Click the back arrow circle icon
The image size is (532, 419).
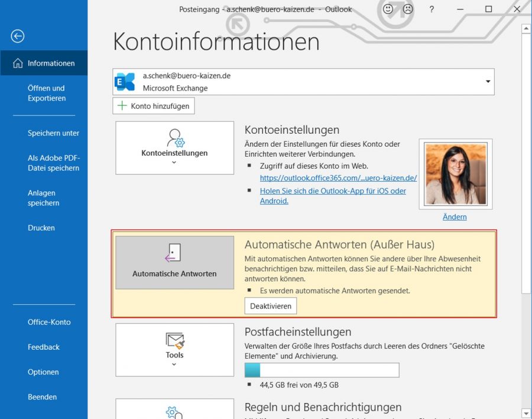17,36
